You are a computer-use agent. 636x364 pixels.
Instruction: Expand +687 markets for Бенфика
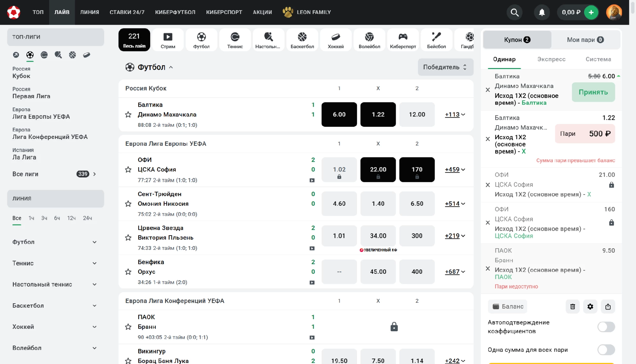[455, 272]
